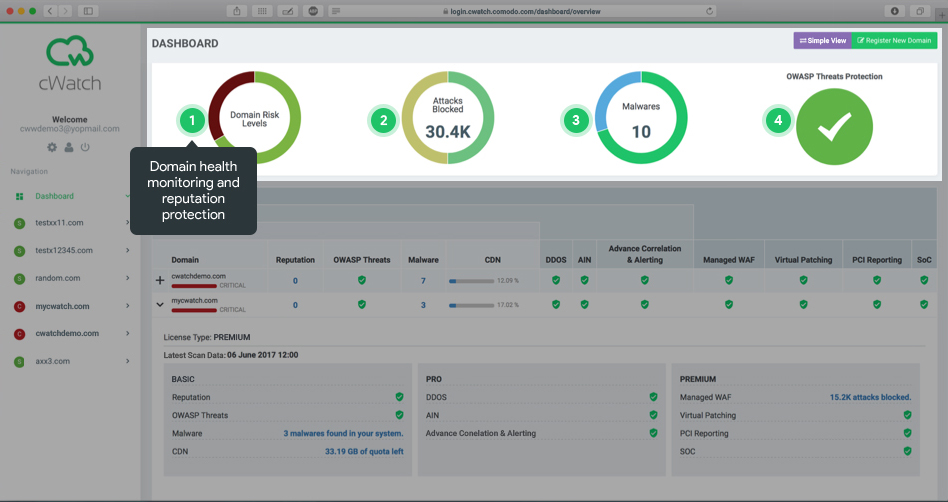Click the Attacks Blocked 30.4K chart

click(x=448, y=118)
